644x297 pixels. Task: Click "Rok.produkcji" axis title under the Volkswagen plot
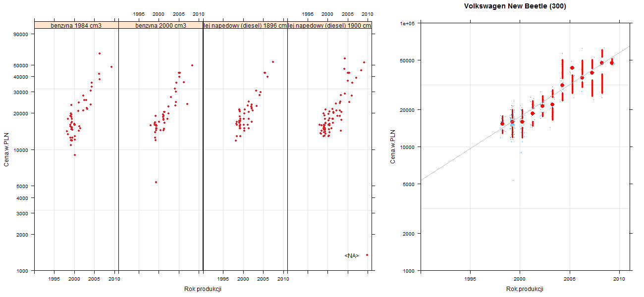[x=525, y=289]
